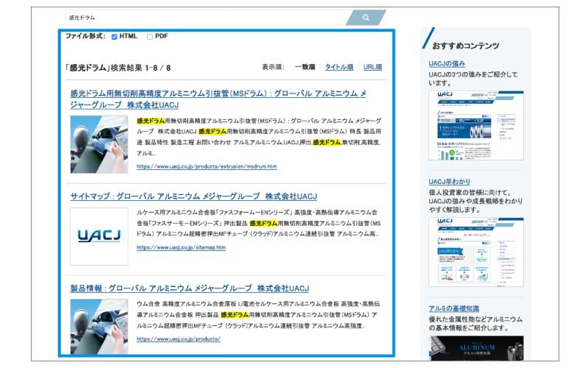Enable the PDF file format checkbox

click(150, 36)
